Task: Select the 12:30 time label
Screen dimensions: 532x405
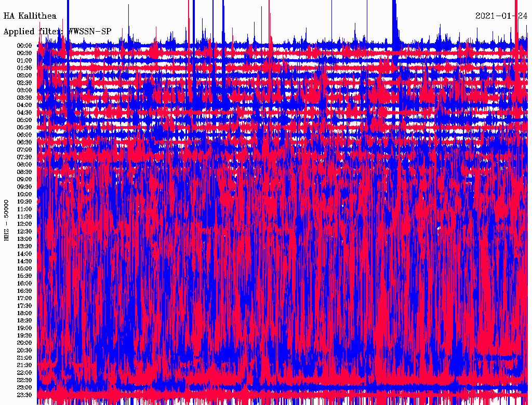Action: click(24, 232)
